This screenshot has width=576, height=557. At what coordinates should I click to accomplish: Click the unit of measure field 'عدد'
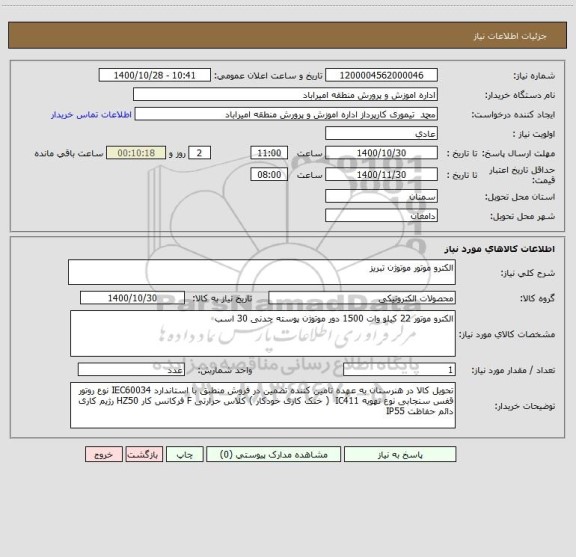(x=131, y=370)
